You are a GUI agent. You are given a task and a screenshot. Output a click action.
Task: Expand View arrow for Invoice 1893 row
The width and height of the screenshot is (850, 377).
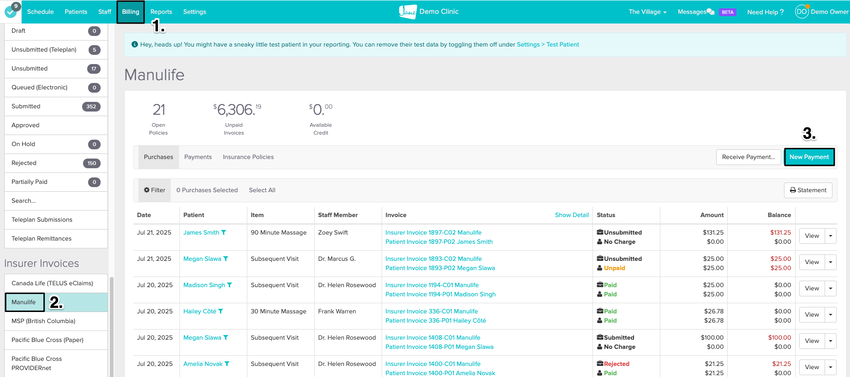[x=831, y=262]
